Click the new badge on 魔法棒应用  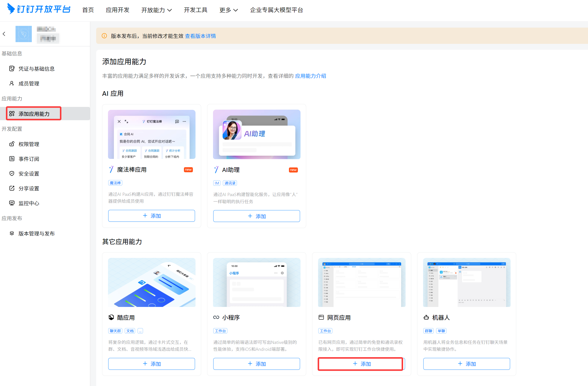click(x=188, y=169)
